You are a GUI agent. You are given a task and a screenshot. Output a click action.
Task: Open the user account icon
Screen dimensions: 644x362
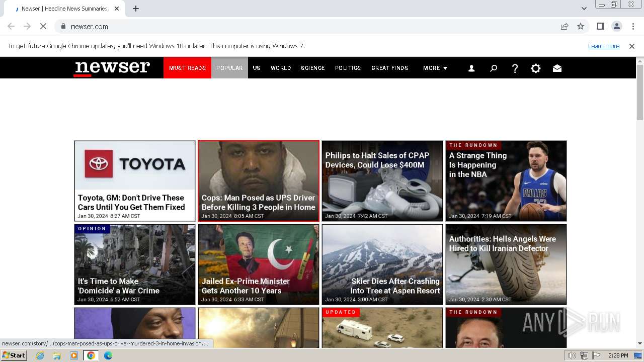click(x=471, y=68)
